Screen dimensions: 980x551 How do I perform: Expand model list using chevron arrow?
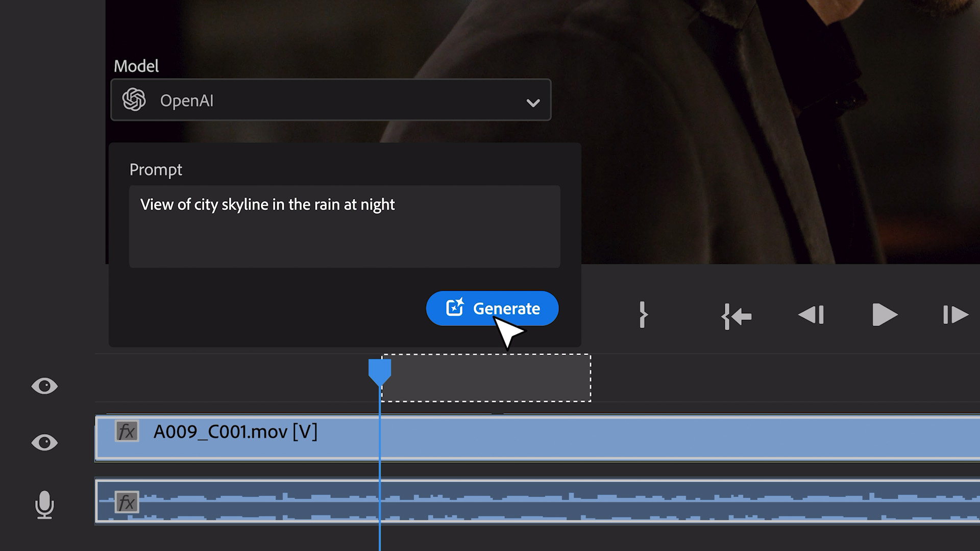(x=533, y=103)
